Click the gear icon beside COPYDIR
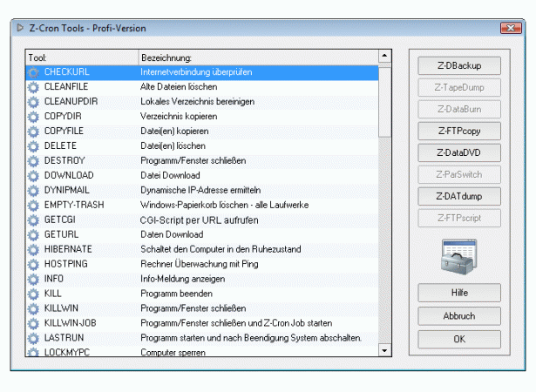Screen dimensions: 536x392 33,117
